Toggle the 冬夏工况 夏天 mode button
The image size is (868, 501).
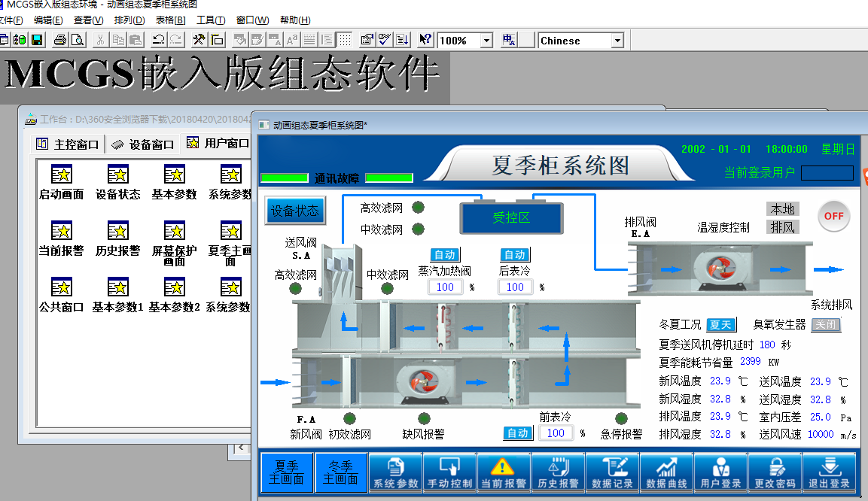720,325
